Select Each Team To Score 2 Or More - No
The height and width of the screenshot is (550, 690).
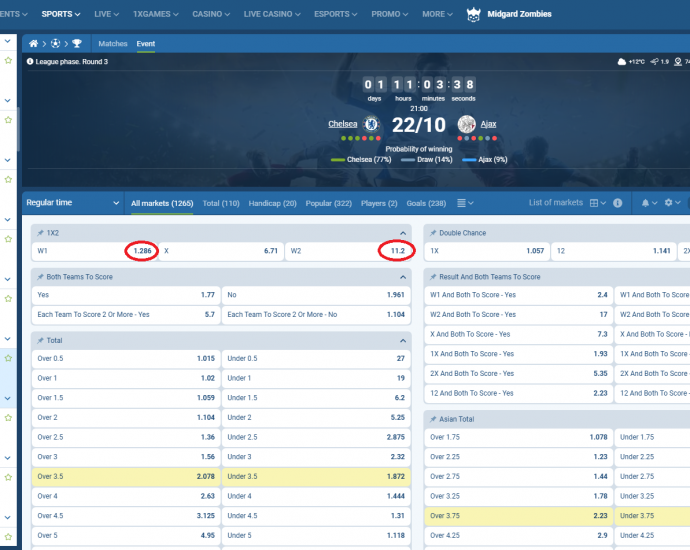(x=316, y=315)
